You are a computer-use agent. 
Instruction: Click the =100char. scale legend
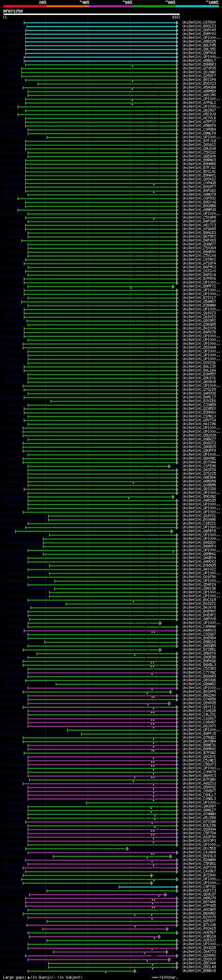pyautogui.click(x=165, y=977)
